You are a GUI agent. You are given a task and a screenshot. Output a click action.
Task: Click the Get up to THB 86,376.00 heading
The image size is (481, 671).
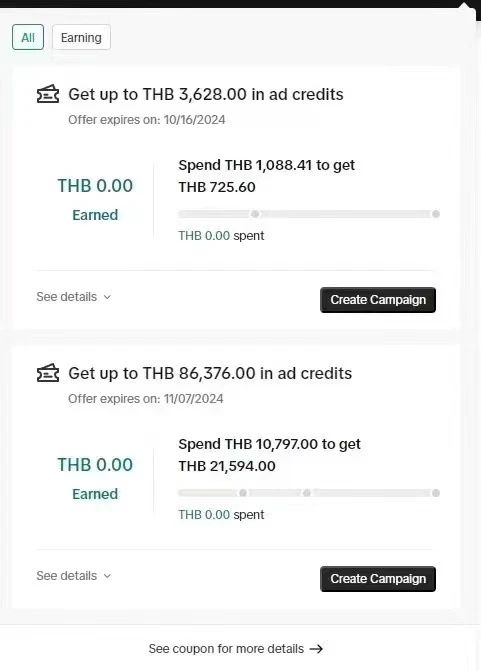click(x=210, y=374)
